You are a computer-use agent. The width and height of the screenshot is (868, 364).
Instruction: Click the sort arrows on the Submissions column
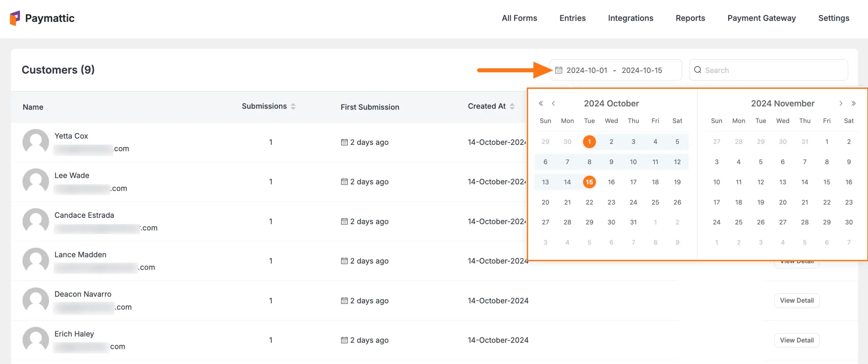pyautogui.click(x=293, y=106)
